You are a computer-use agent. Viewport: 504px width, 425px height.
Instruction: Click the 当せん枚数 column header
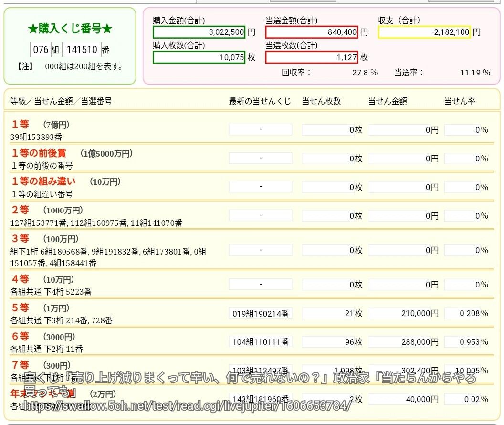click(321, 101)
